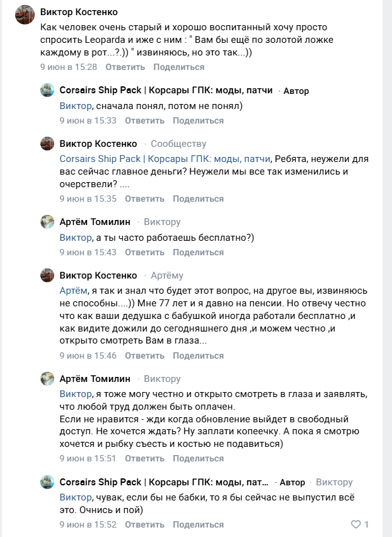This screenshot has height=537, width=392.
Task: Open the 'Сообществу' reply reference
Action: (178, 144)
